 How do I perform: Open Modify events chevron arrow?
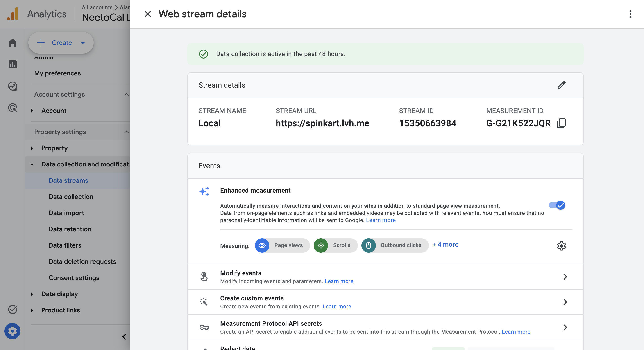pyautogui.click(x=565, y=277)
